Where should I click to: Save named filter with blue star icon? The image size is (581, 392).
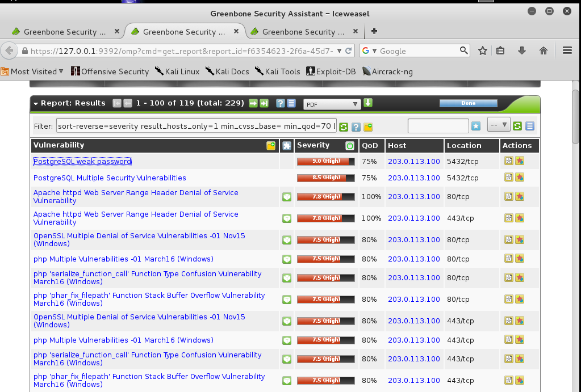pyautogui.click(x=476, y=127)
